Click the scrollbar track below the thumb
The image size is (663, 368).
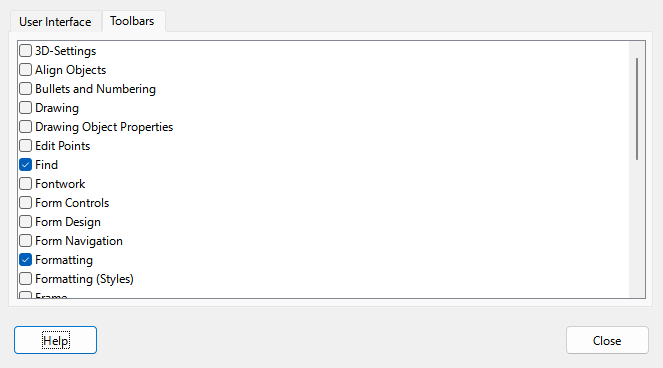click(637, 228)
